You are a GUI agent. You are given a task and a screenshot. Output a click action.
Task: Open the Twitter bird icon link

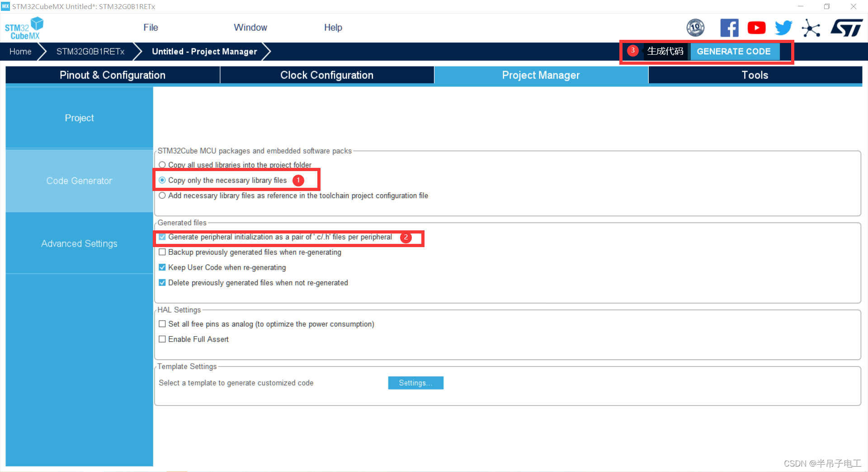[x=783, y=28]
